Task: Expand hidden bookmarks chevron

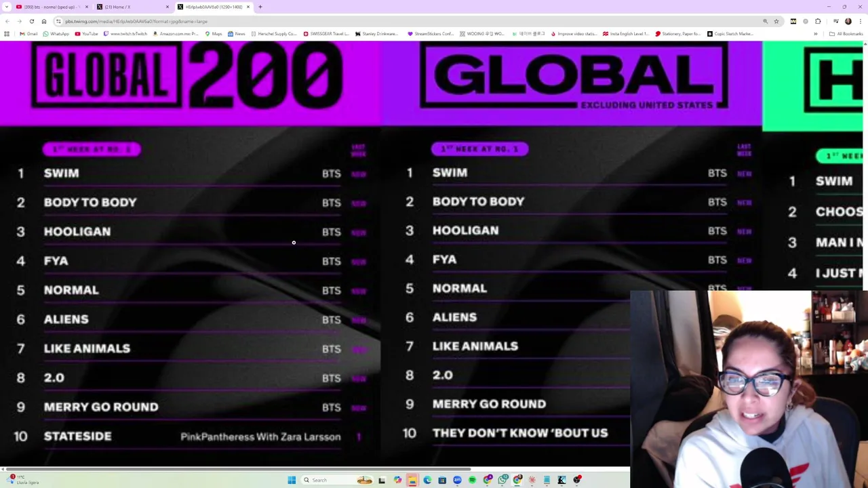Action: coord(816,34)
